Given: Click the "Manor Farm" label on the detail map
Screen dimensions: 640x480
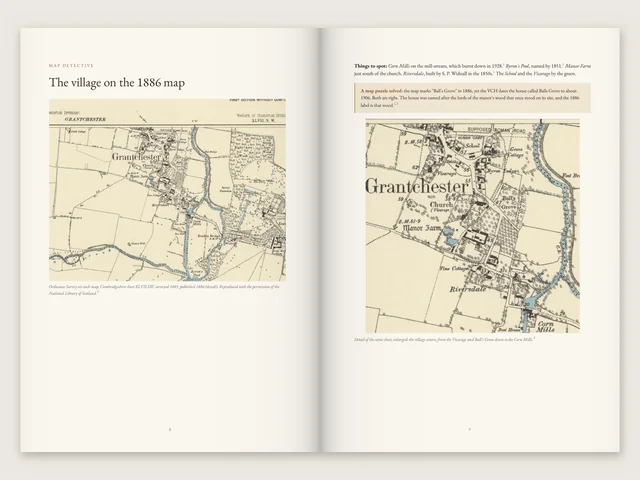Looking at the screenshot, I should (422, 229).
